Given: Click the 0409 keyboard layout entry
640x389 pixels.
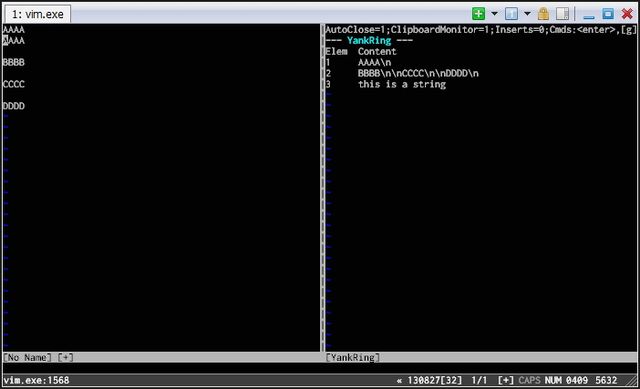Looking at the screenshot, I should point(577,380).
